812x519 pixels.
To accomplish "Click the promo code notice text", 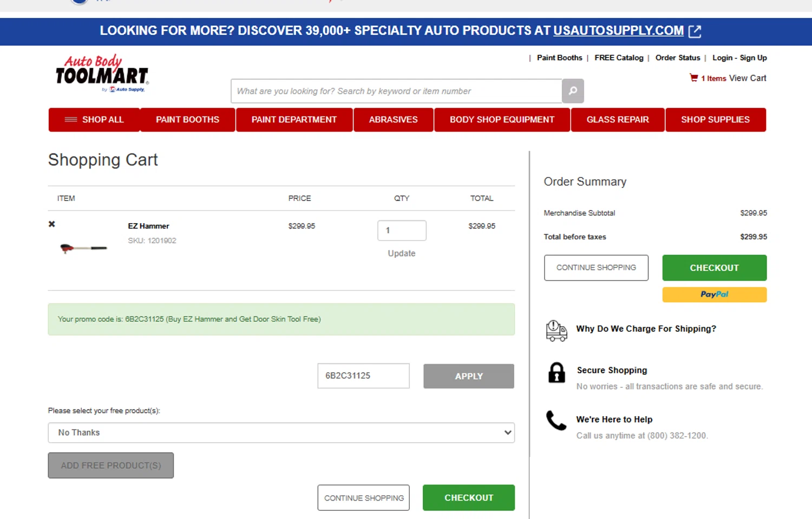I will [x=189, y=319].
